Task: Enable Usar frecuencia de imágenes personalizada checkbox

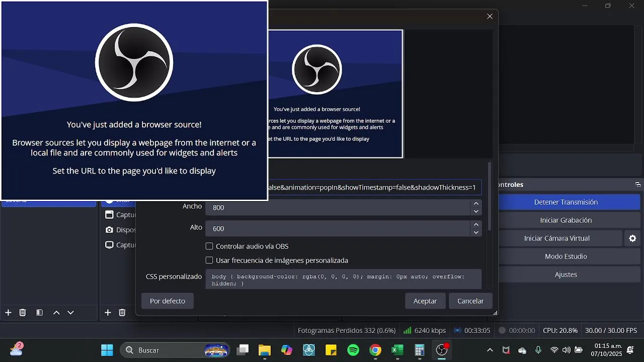Action: [209, 260]
